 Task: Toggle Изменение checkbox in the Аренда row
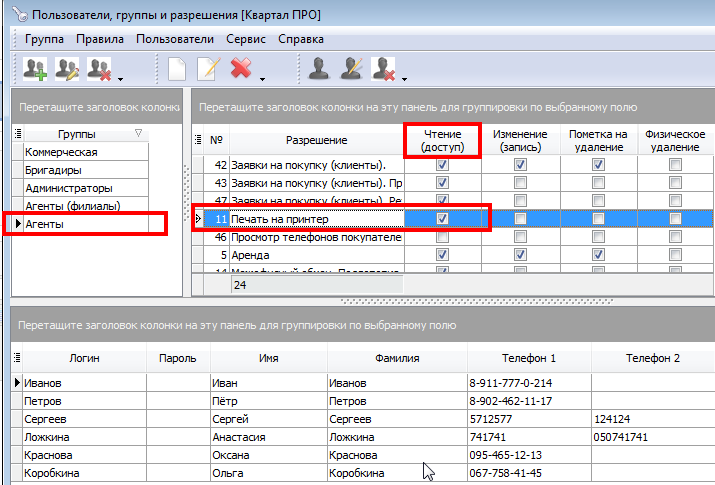(519, 255)
